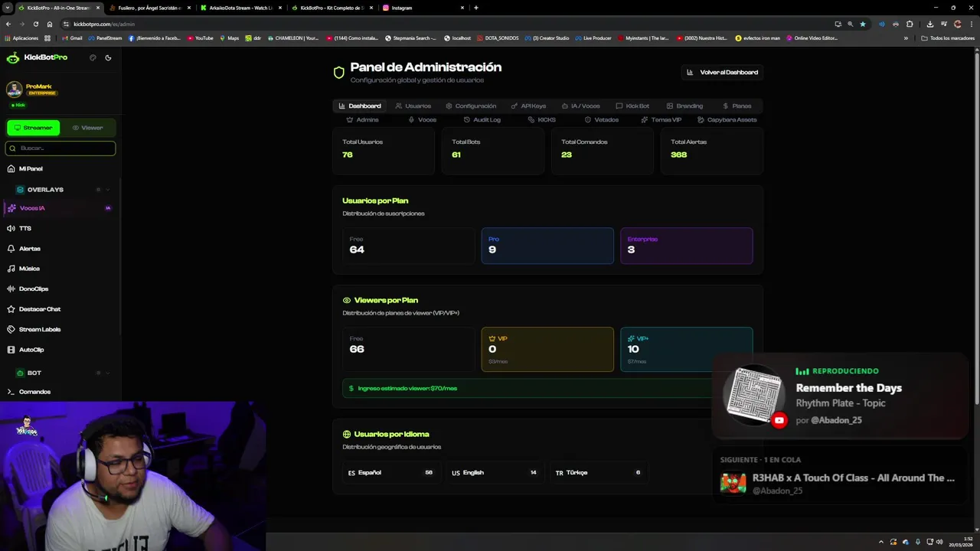Click the AutoClip film icon
Image resolution: width=980 pixels, height=551 pixels.
pos(11,350)
